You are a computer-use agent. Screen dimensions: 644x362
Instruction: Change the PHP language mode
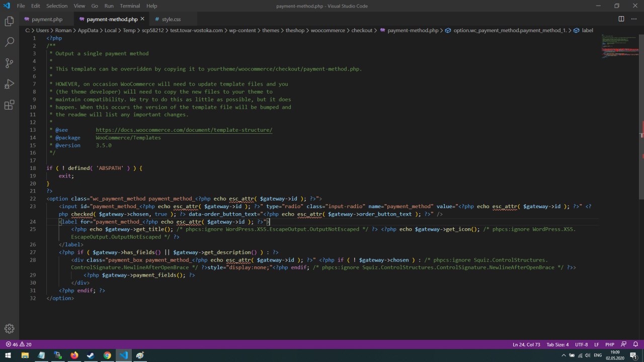(x=610, y=344)
